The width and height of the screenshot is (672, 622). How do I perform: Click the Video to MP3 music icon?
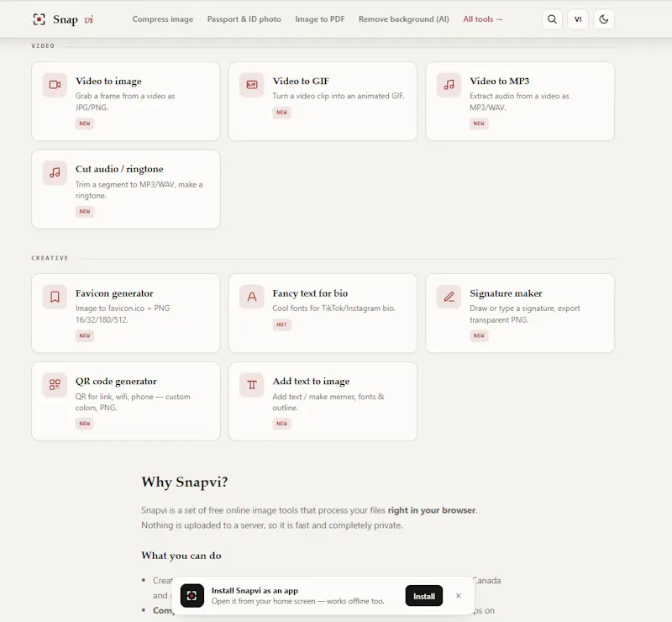(449, 85)
